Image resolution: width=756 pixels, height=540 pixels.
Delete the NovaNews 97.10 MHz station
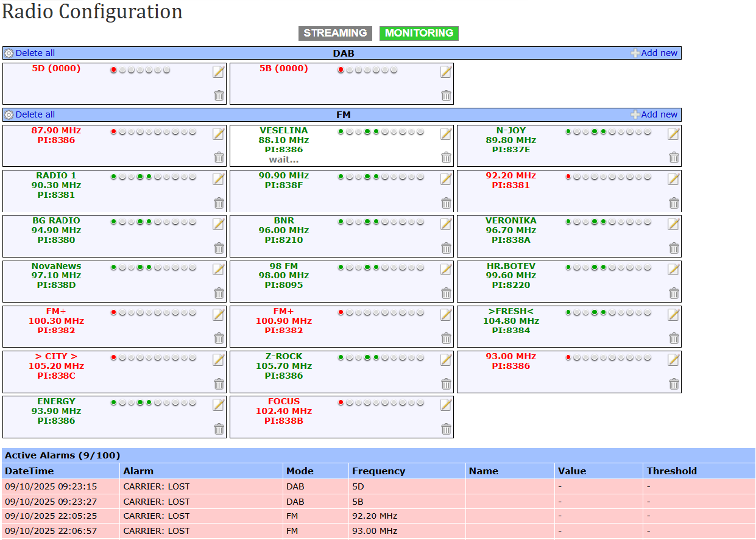point(219,293)
